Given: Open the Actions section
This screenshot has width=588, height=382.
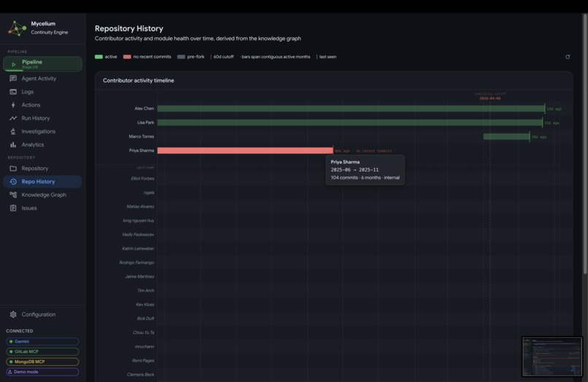Looking at the screenshot, I should click(42, 104).
